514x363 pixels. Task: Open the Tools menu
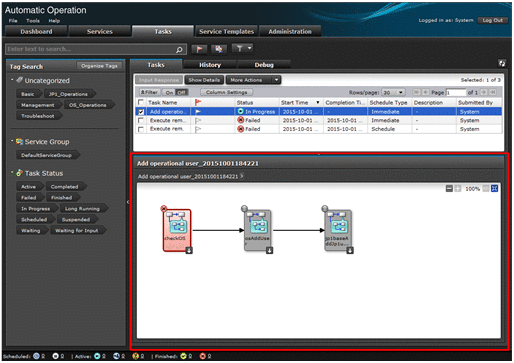(33, 21)
